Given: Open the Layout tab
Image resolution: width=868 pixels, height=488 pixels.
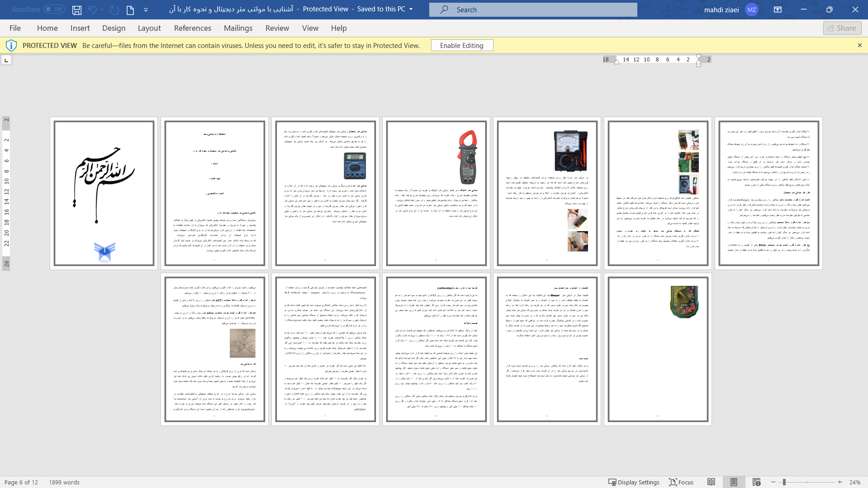Looking at the screenshot, I should [x=149, y=28].
